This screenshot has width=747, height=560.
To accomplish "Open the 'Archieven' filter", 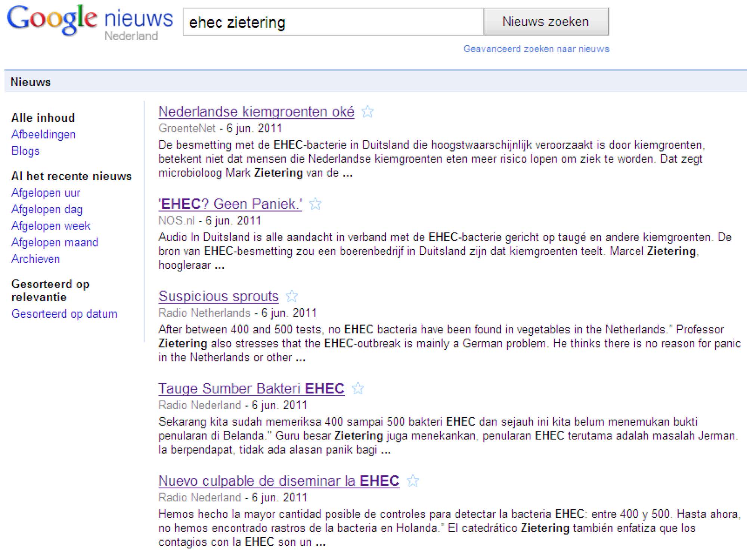I will (x=35, y=259).
